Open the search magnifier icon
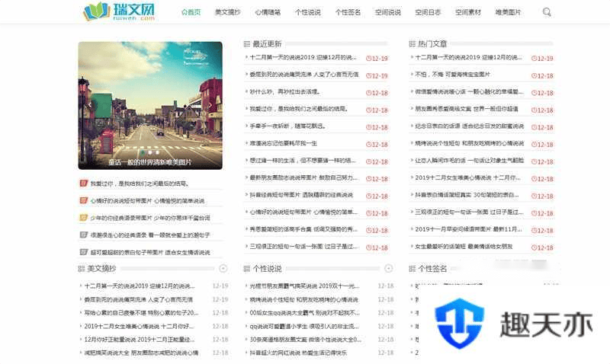610x364 pixels. click(x=547, y=12)
